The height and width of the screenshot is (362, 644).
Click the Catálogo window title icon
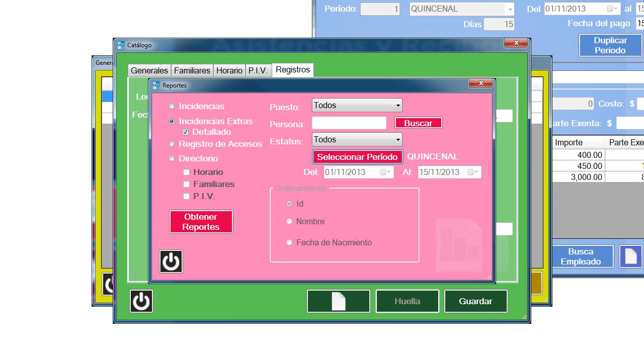121,45
